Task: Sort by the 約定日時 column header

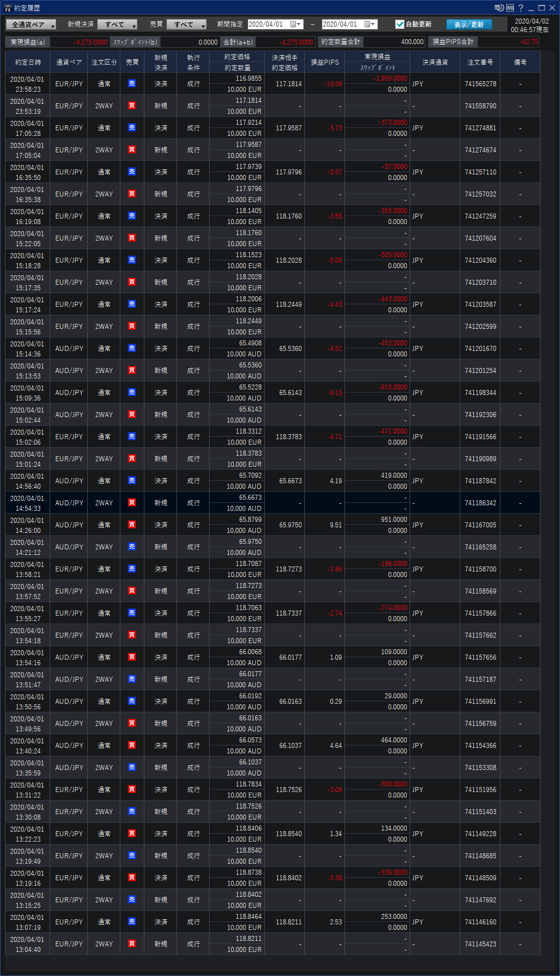Action: coord(28,62)
